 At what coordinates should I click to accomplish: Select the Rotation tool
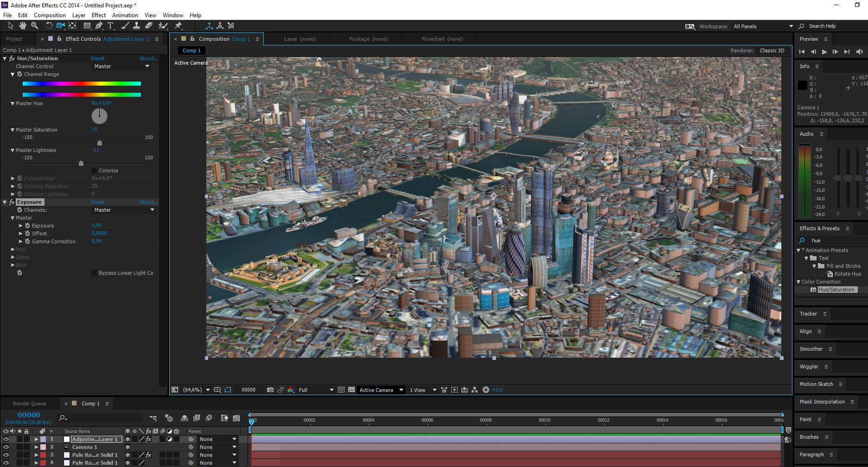pos(49,25)
